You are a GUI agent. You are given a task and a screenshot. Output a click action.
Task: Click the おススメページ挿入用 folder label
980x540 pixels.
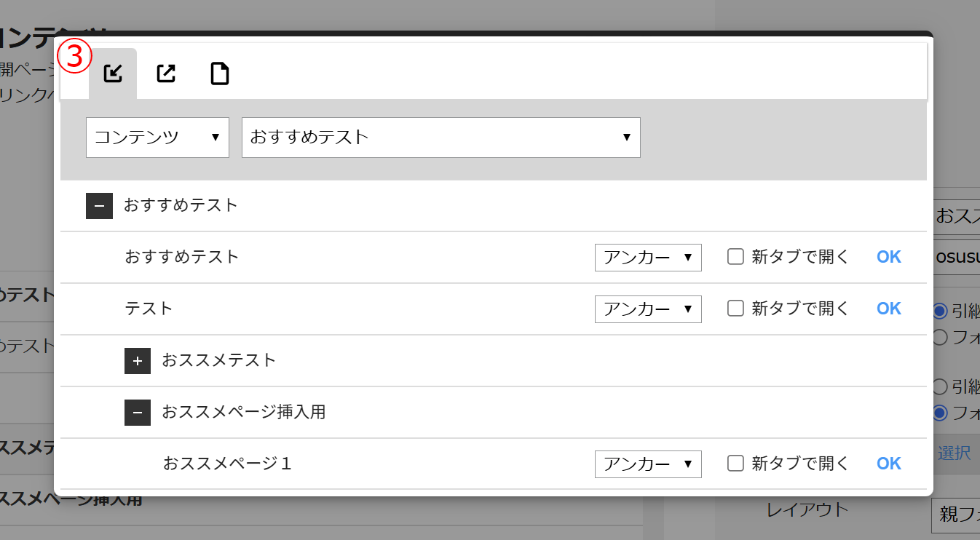pyautogui.click(x=244, y=412)
